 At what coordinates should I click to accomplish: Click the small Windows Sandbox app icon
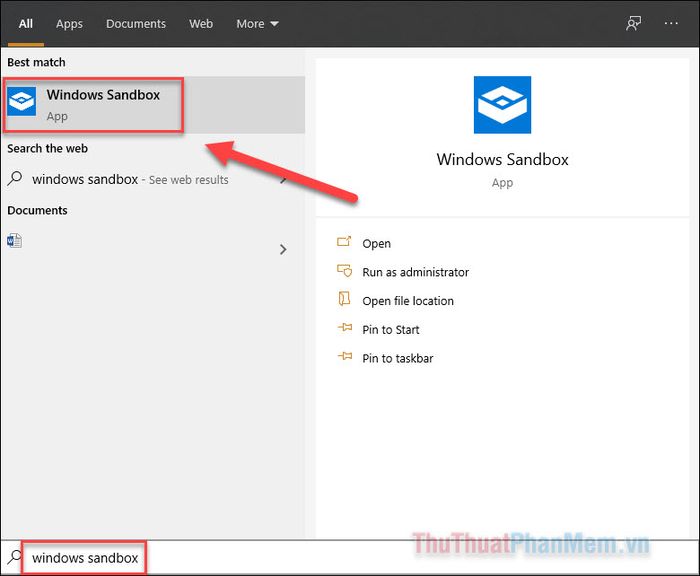(x=21, y=101)
